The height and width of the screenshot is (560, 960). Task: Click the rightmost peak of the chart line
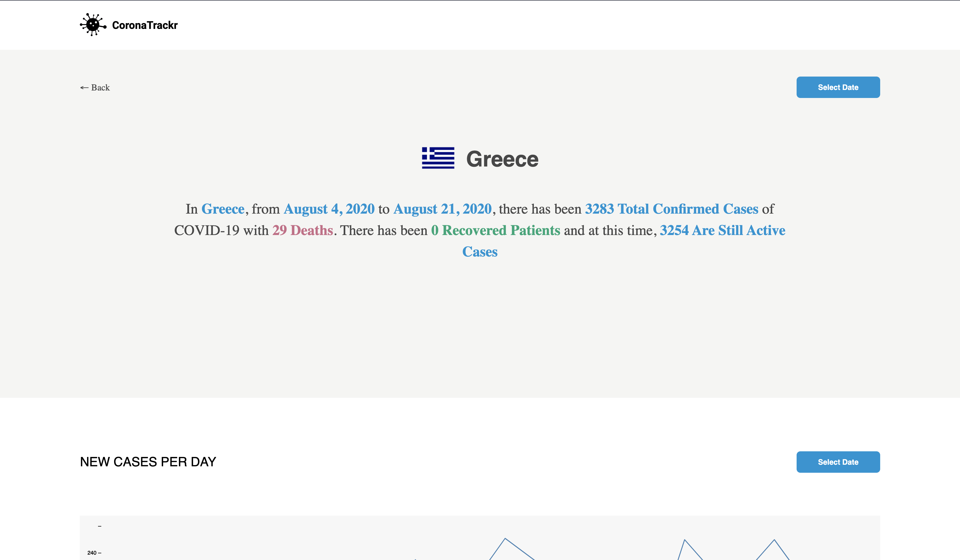[774, 540]
